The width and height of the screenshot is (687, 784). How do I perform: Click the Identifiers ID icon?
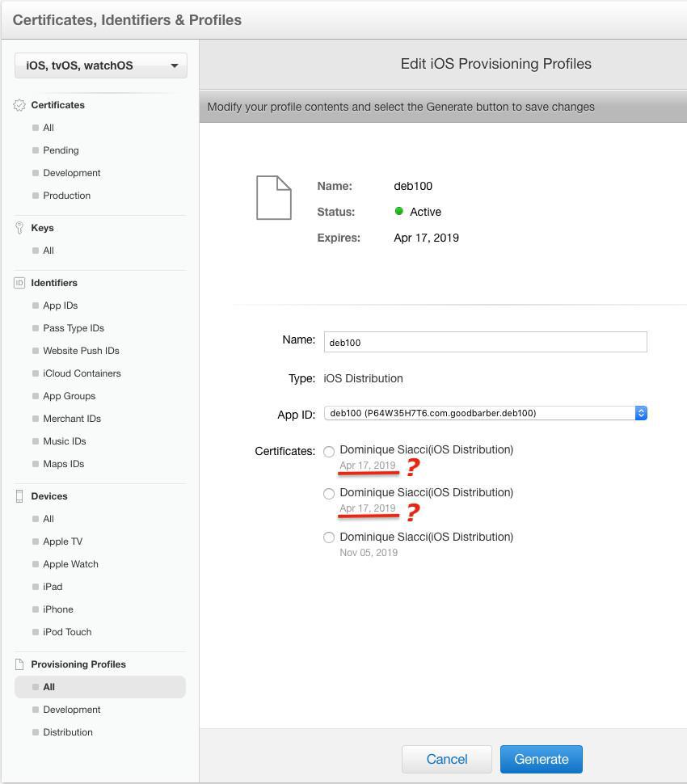[19, 283]
